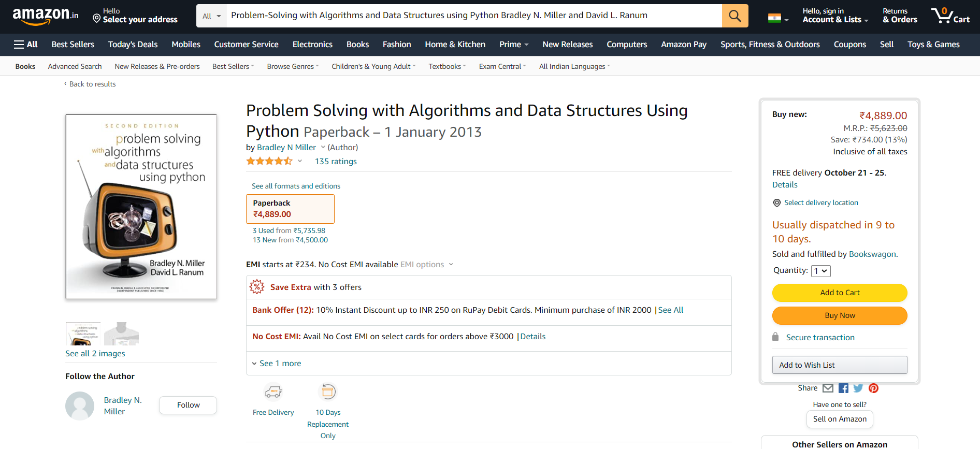Select first book cover thumbnail
This screenshot has height=449, width=980.
click(x=83, y=334)
